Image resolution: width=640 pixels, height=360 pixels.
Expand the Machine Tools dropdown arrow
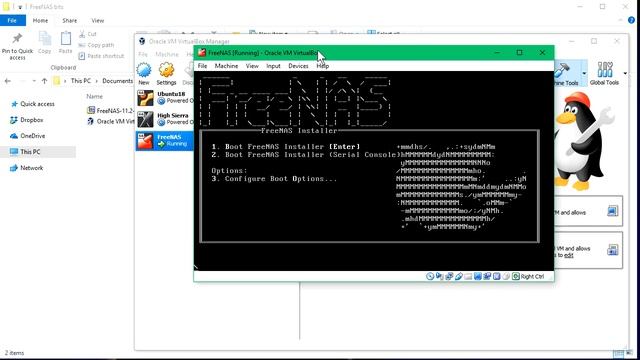584,73
